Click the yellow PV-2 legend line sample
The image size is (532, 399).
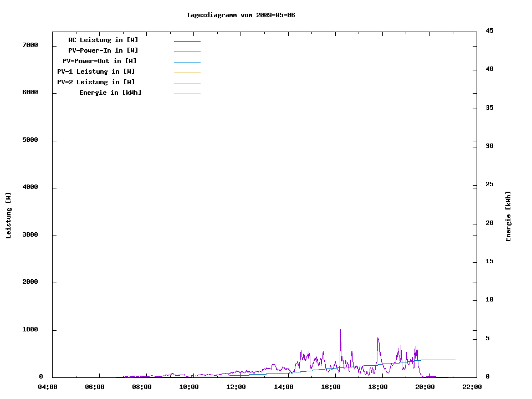coord(187,83)
